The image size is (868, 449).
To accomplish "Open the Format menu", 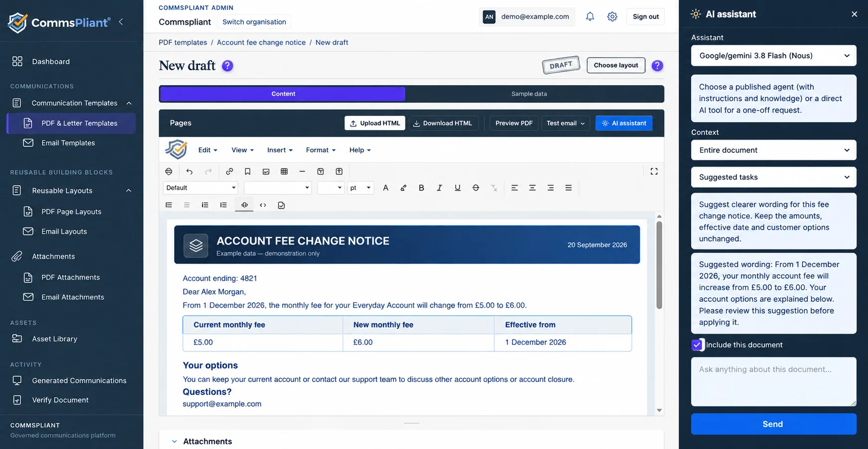I will point(321,150).
